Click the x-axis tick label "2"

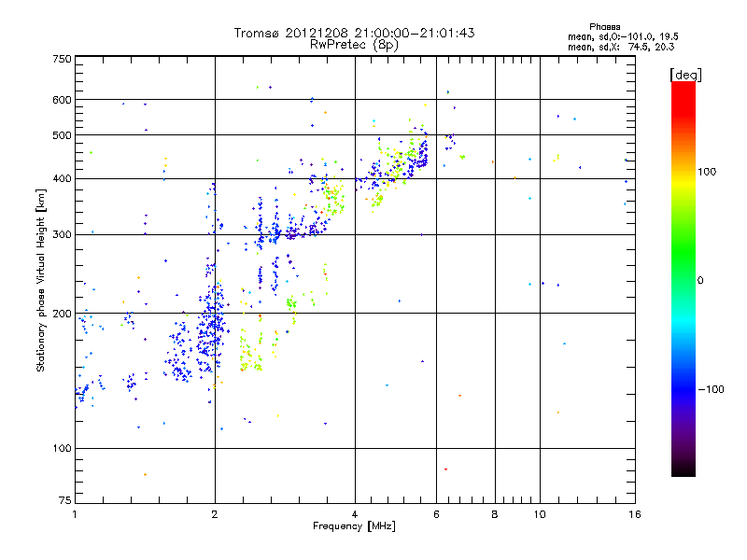[215, 514]
